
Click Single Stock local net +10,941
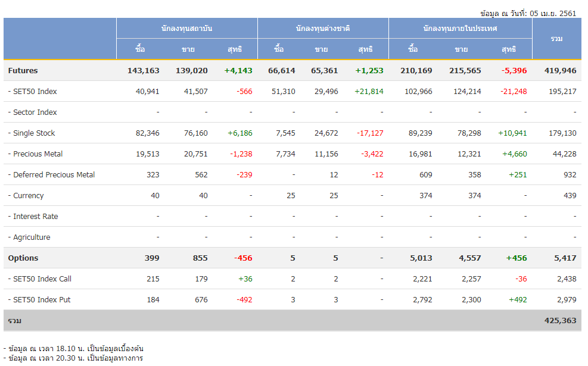512,133
